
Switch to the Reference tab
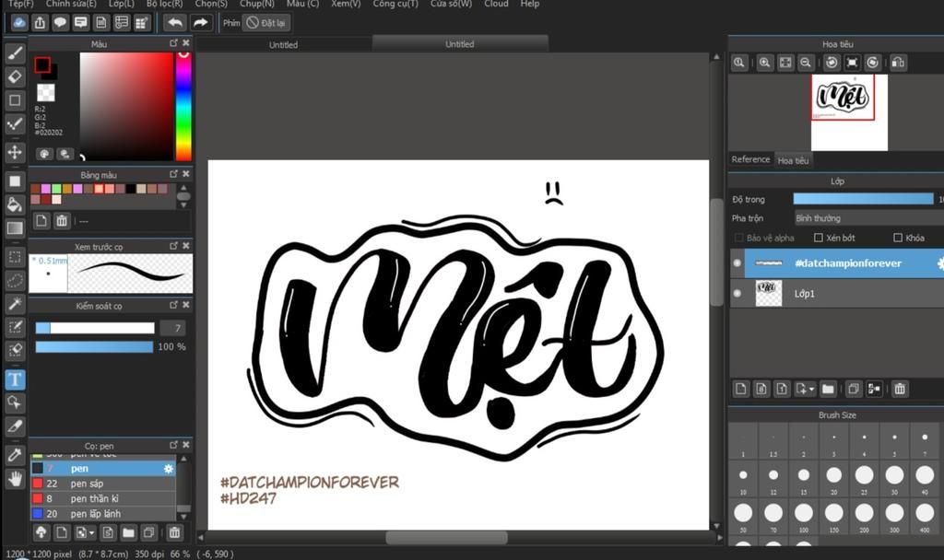coord(750,159)
